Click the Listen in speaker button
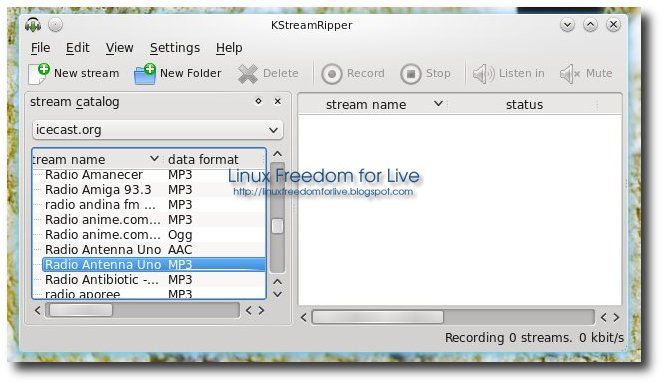Viewport: 664px width, 385px height. (508, 74)
